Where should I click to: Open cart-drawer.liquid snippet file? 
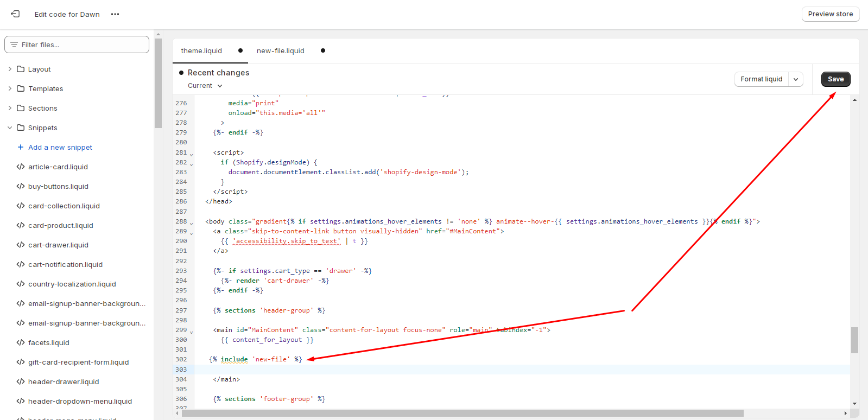(58, 245)
